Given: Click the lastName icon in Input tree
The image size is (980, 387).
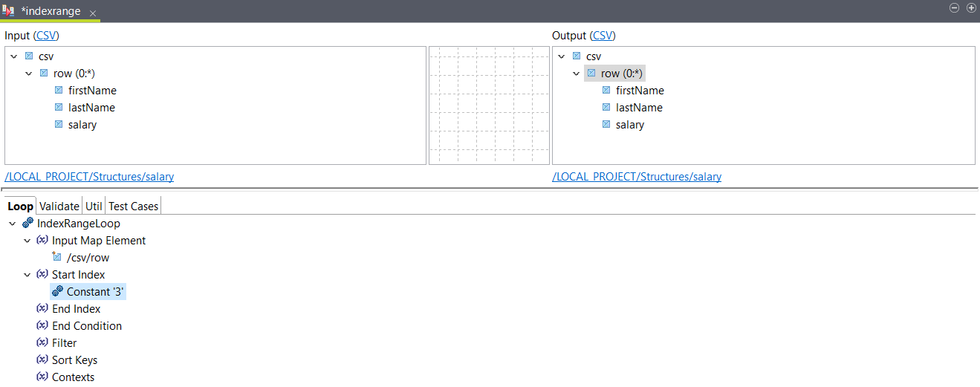Looking at the screenshot, I should tap(59, 107).
